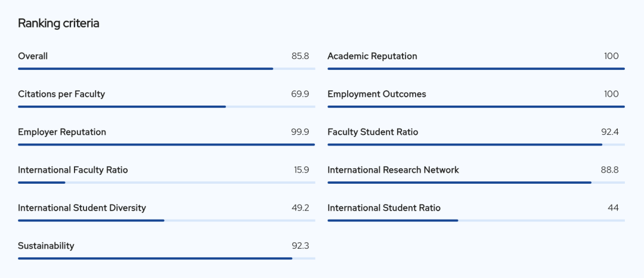Click the Employer Reputation 99.9 score
Image resolution: width=644 pixels, height=278 pixels.
coord(300,132)
